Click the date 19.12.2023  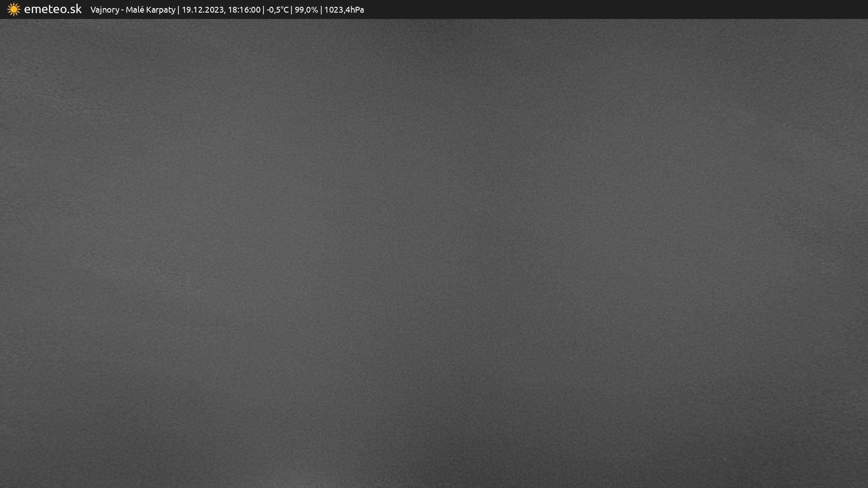[203, 9]
